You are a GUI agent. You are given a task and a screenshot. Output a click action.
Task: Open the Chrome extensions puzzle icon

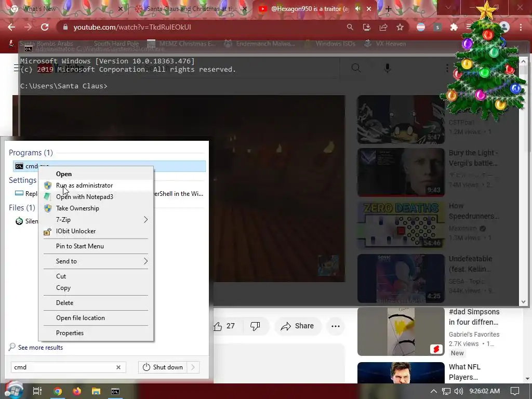(454, 27)
